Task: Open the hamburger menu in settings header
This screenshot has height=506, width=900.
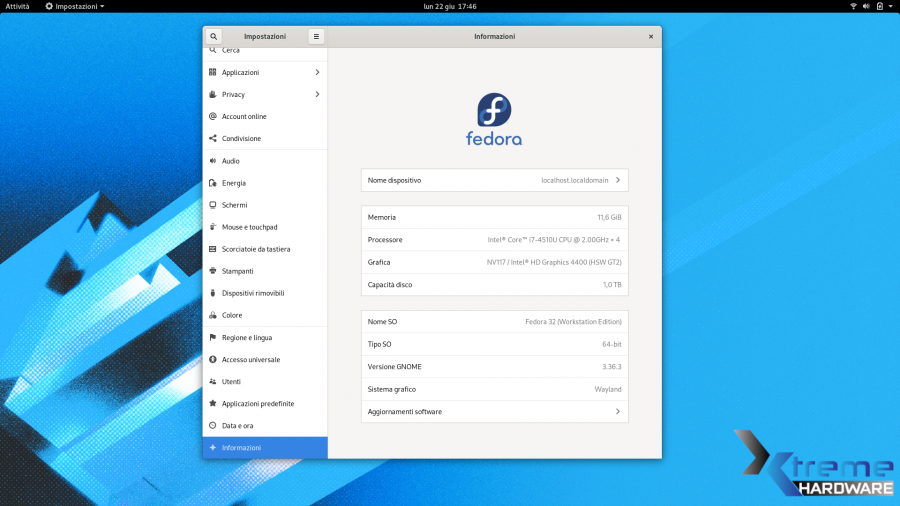Action: click(x=316, y=36)
